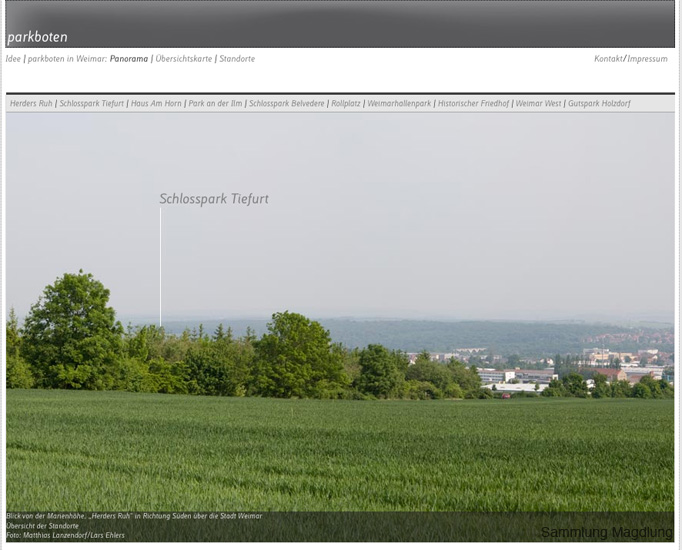Select Herders Ruh location
The height and width of the screenshot is (550, 682).
pos(31,103)
